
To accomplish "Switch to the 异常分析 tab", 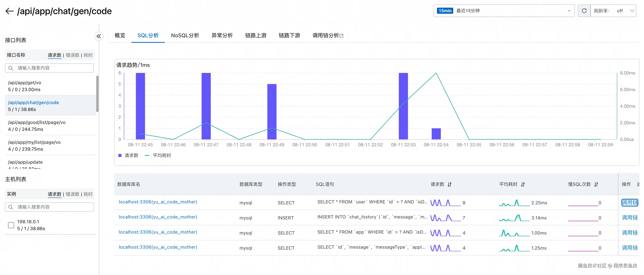I will pyautogui.click(x=222, y=36).
